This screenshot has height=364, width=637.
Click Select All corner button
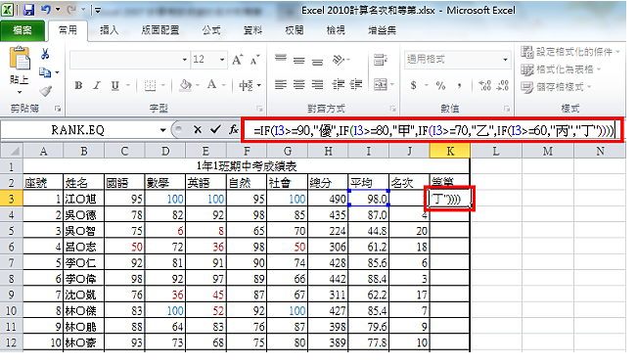(x=12, y=151)
